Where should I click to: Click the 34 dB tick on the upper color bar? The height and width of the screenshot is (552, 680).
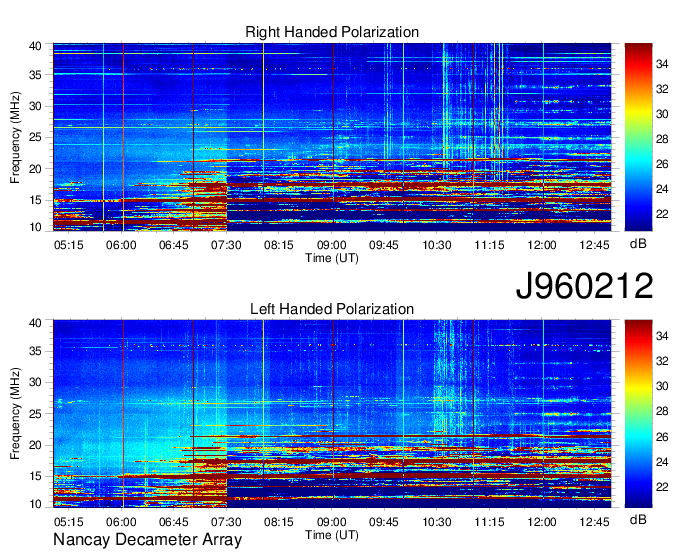click(662, 65)
